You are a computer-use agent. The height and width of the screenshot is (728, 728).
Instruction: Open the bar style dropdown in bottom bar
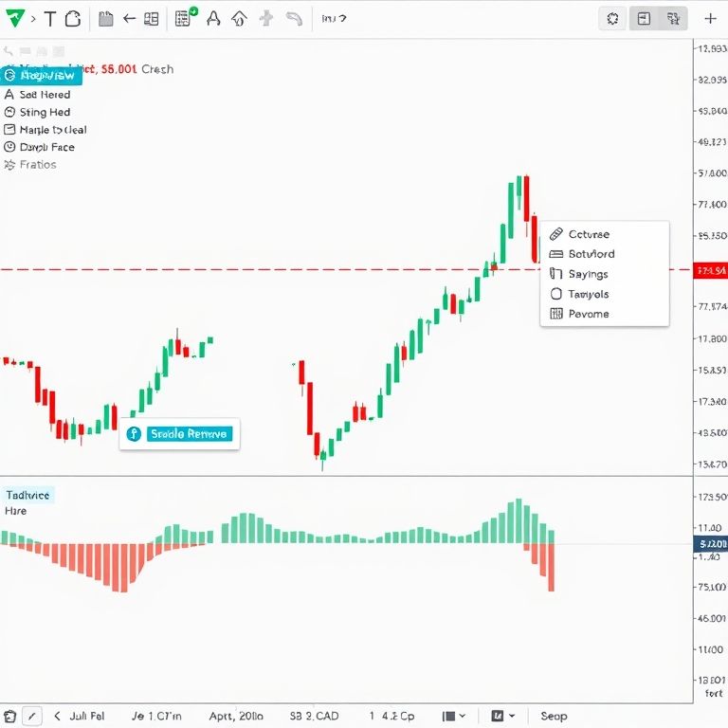pyautogui.click(x=455, y=717)
